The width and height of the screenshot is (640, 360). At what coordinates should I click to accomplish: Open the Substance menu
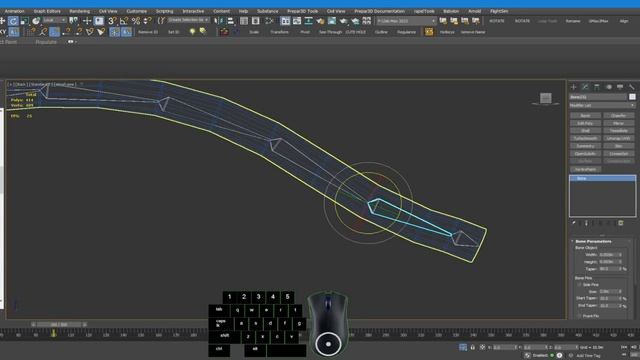268,11
